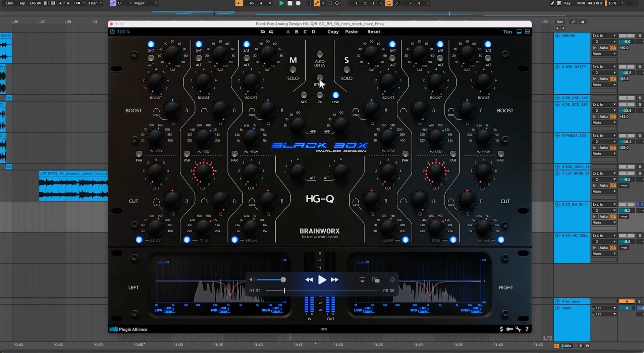Viewport: 644px width, 353px height.
Task: Open the plugin's key activation icon
Action: pos(509,329)
